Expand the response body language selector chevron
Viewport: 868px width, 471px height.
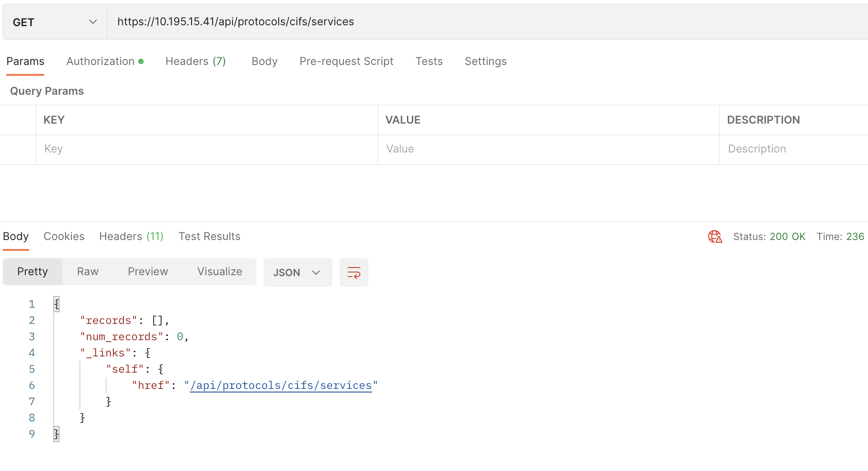[x=315, y=272]
